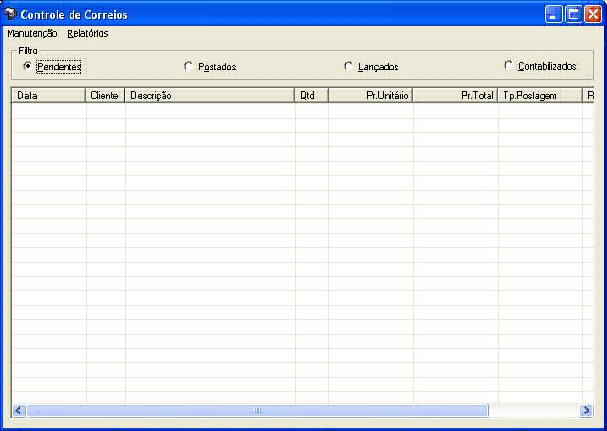This screenshot has width=607, height=431.
Task: Click the Qtd column header
Action: pyautogui.click(x=311, y=95)
